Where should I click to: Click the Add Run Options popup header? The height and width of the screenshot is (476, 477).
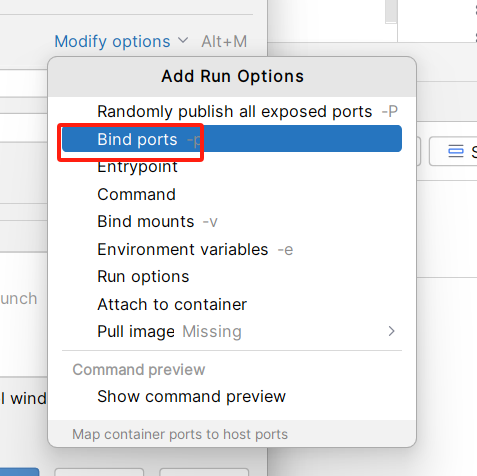(232, 77)
